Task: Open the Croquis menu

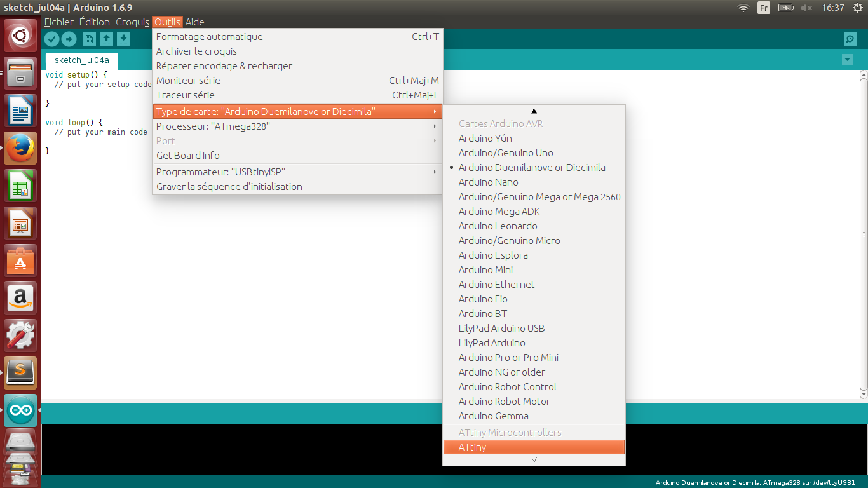Action: tap(132, 22)
